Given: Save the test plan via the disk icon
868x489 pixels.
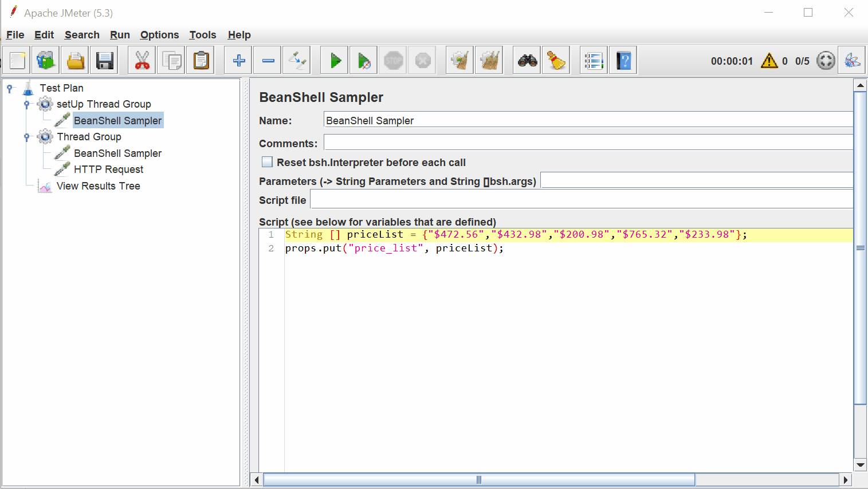Looking at the screenshot, I should pos(104,60).
